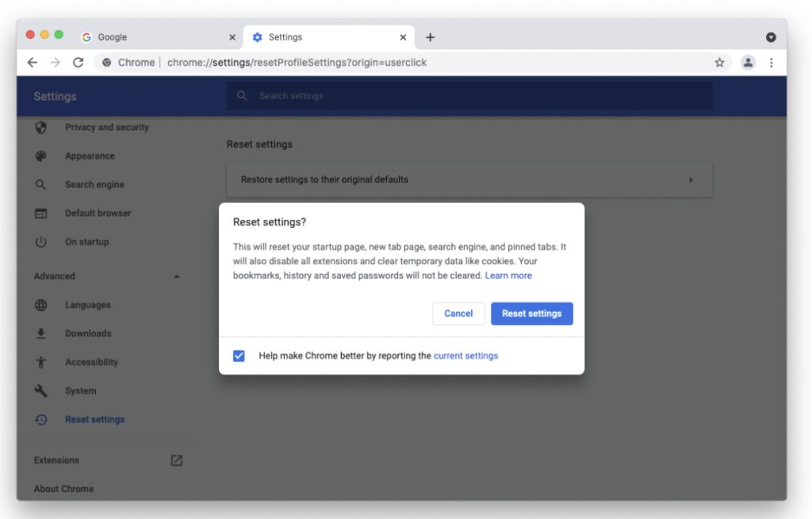
Task: Click the Settings header title
Action: [55, 97]
